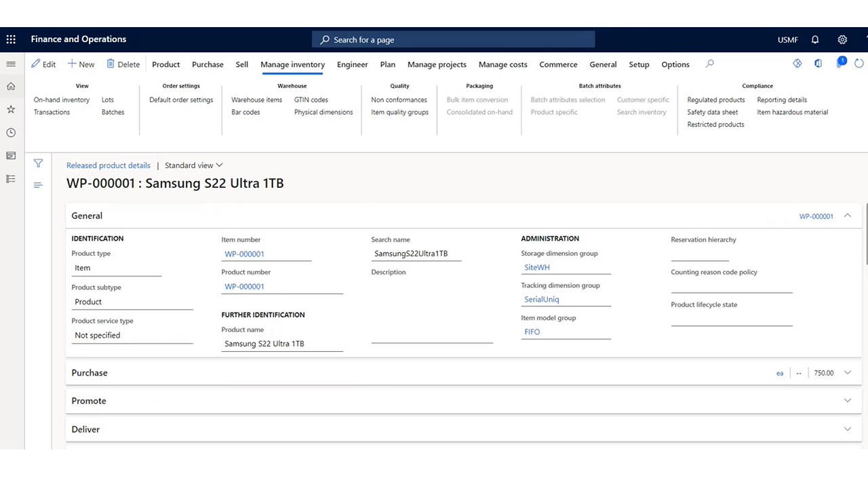Open the Power Apps diamond icon

coord(797,63)
